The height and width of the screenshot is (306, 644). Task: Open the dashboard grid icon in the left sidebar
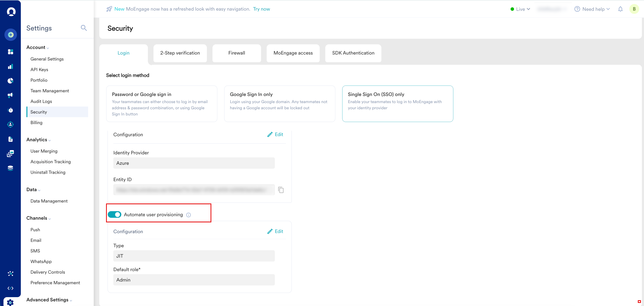(10, 52)
